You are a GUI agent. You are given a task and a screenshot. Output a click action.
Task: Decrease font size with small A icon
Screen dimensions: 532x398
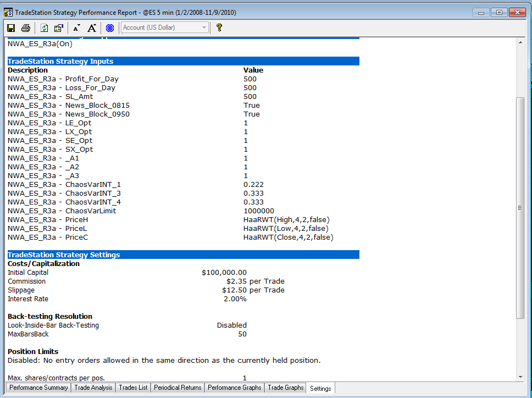click(77, 28)
